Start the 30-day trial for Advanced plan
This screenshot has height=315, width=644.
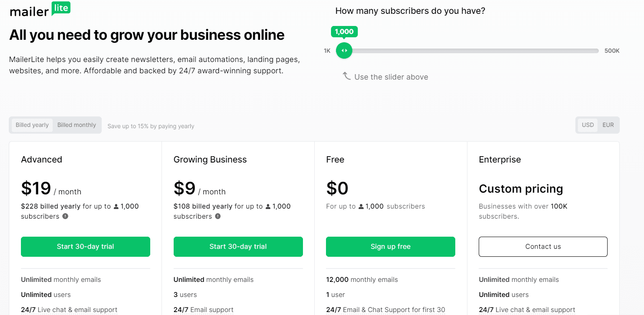pos(85,246)
